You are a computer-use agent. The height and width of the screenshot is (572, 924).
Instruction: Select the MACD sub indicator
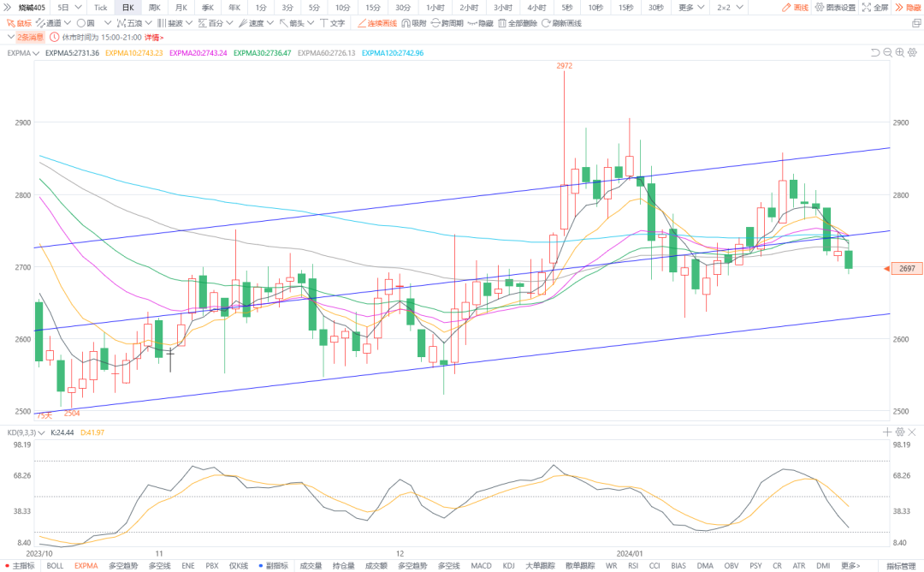[481, 565]
